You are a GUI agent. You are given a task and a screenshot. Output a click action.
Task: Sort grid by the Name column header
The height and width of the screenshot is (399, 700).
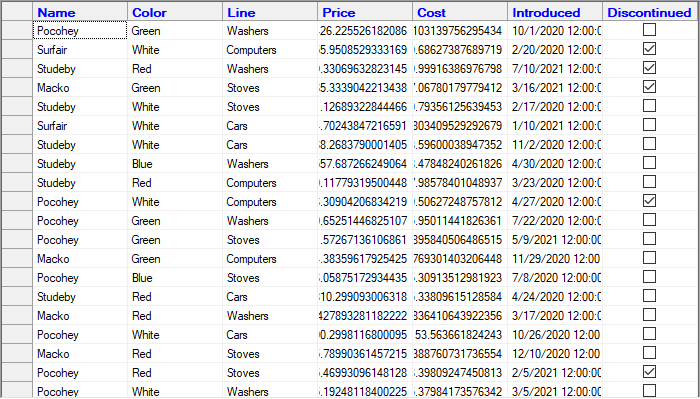pyautogui.click(x=80, y=12)
